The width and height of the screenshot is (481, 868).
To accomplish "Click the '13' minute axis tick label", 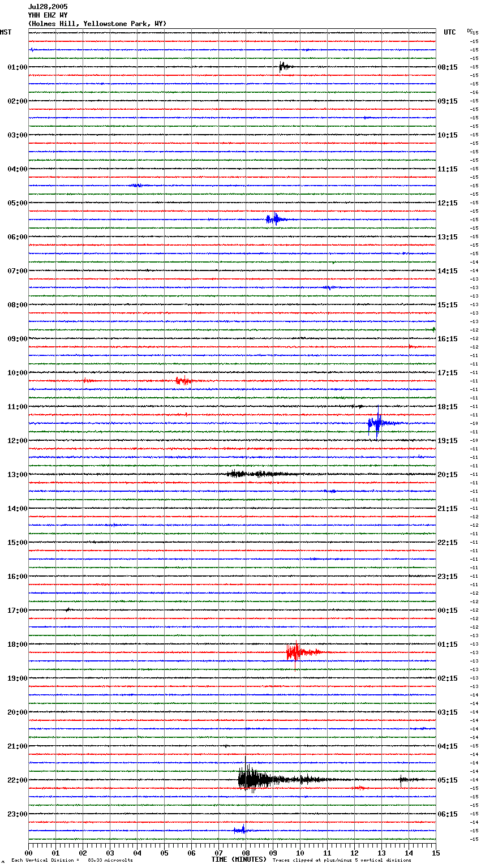I will 382,853.
